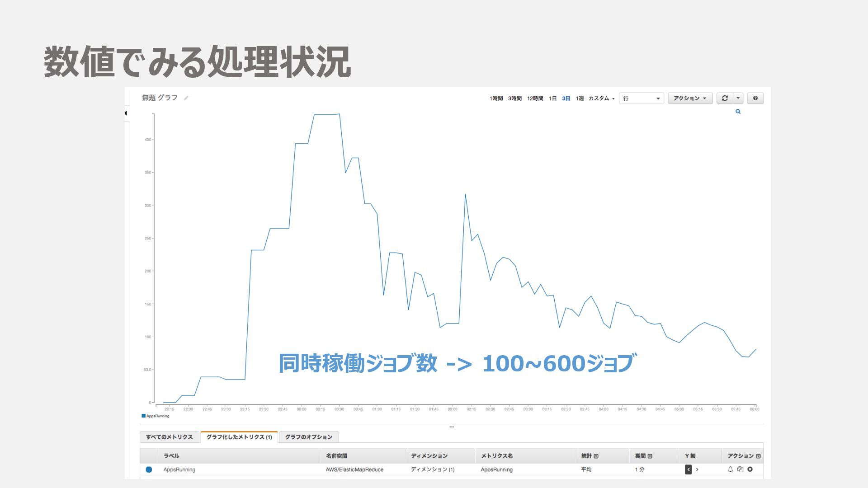This screenshot has width=868, height=488.
Task: Select the 1週 time range
Action: coord(580,98)
